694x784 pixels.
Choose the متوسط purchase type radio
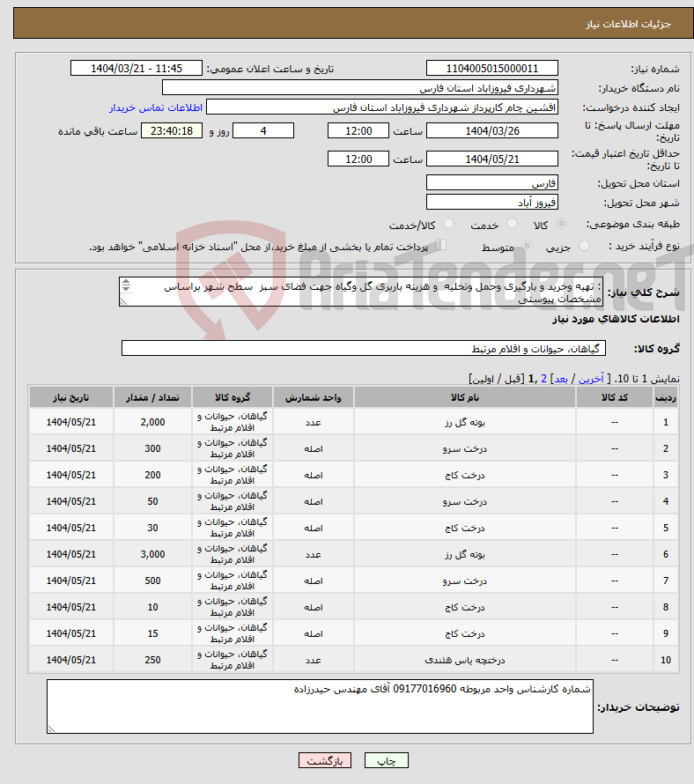pos(527,246)
